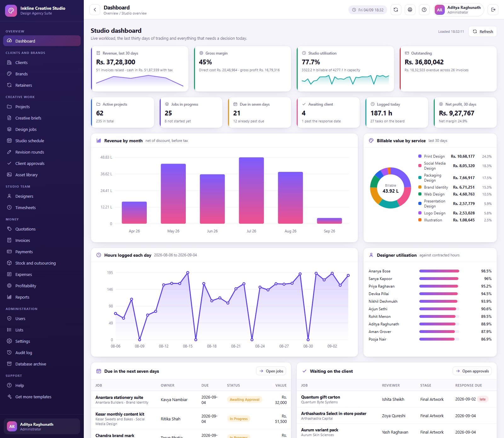Click the Sep 26 revenue bar

pos(329,221)
